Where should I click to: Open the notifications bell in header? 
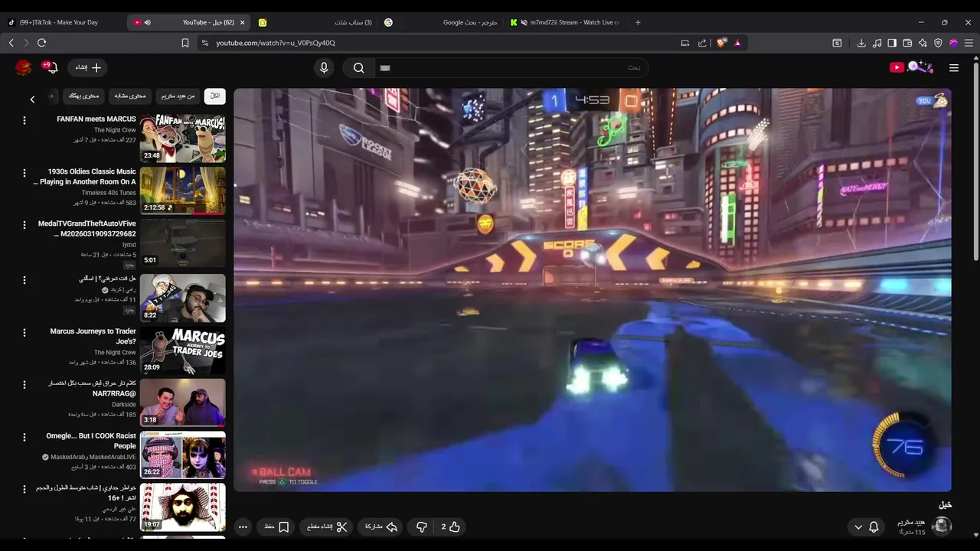click(53, 67)
